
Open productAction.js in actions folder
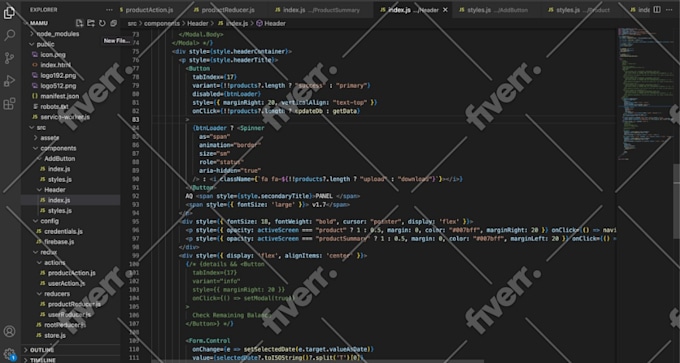(71, 273)
